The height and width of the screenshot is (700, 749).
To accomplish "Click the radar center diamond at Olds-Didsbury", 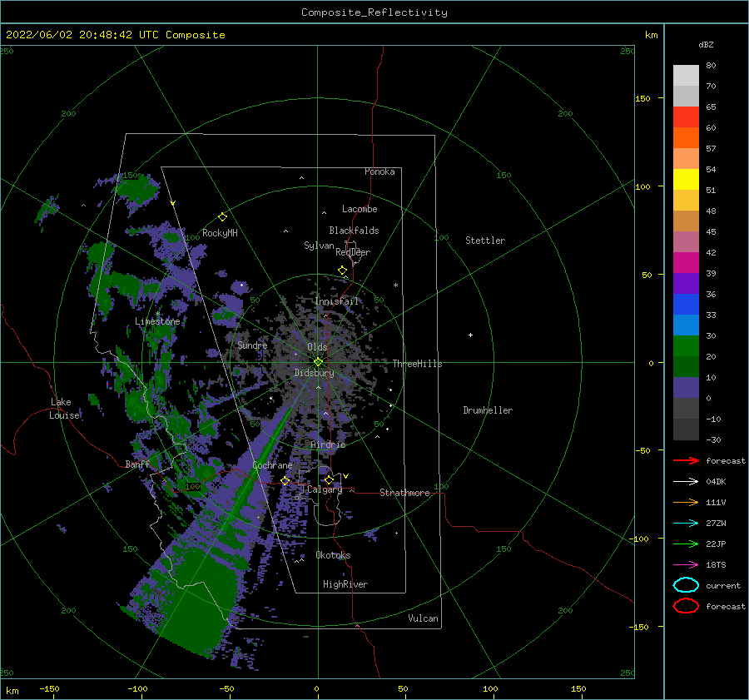I will (x=318, y=362).
